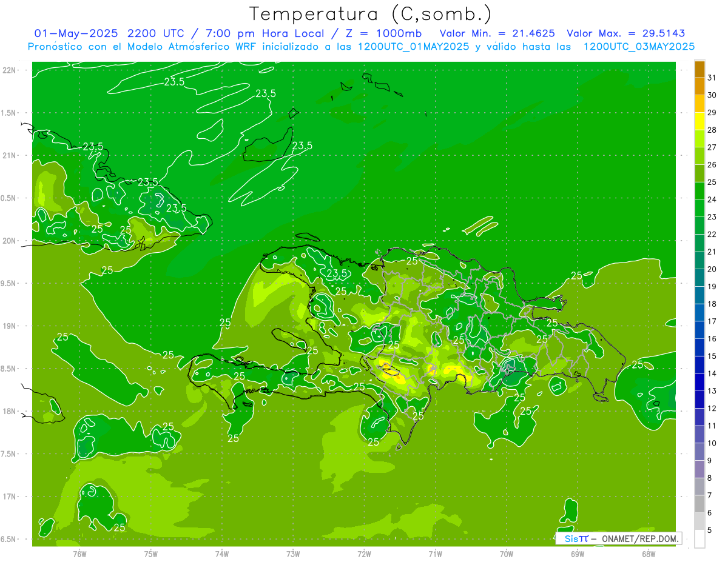The width and height of the screenshot is (728, 562).
Task: Click the purple swatch between 8 and 9
Action: pos(699,469)
